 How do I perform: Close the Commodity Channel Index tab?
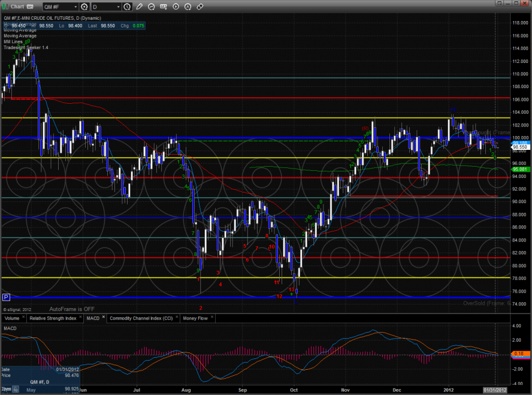(177, 317)
